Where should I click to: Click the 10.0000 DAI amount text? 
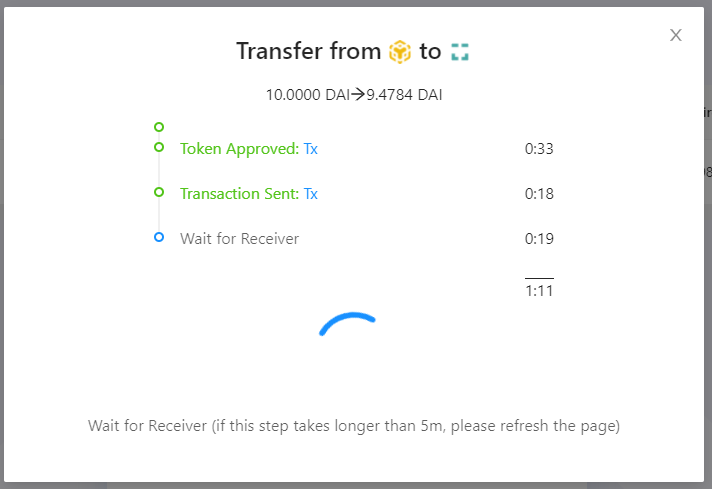coord(308,94)
